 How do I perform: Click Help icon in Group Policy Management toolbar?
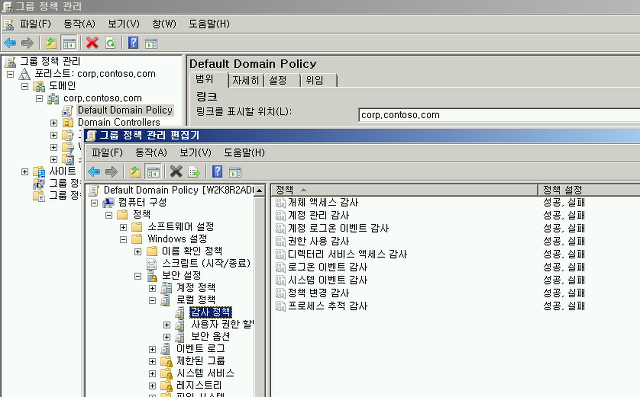[133, 43]
